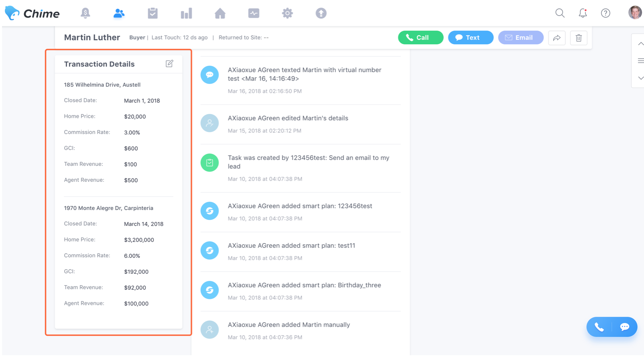Click the Buyer lead type label
This screenshot has height=358, width=644.
click(137, 38)
